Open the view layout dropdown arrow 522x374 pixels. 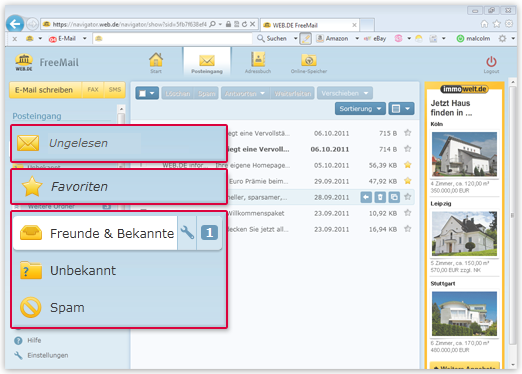(x=407, y=109)
